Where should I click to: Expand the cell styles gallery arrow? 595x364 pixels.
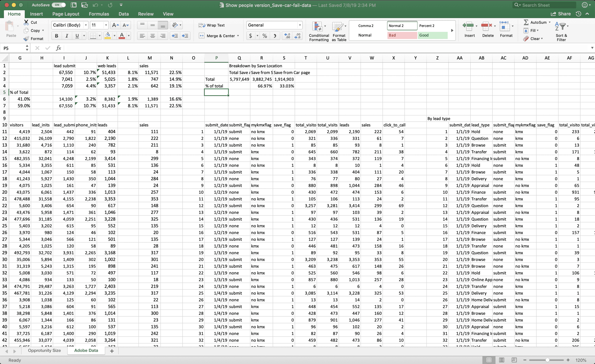pyautogui.click(x=452, y=30)
